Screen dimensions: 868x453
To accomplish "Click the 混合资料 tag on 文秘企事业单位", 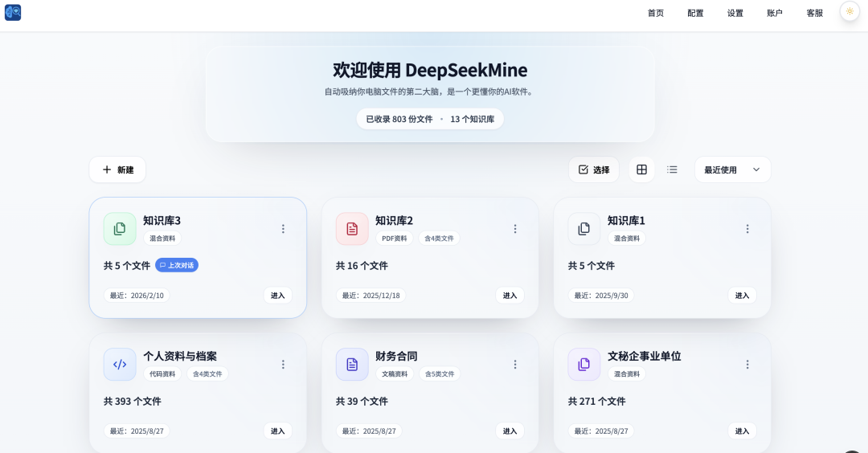I will [627, 374].
